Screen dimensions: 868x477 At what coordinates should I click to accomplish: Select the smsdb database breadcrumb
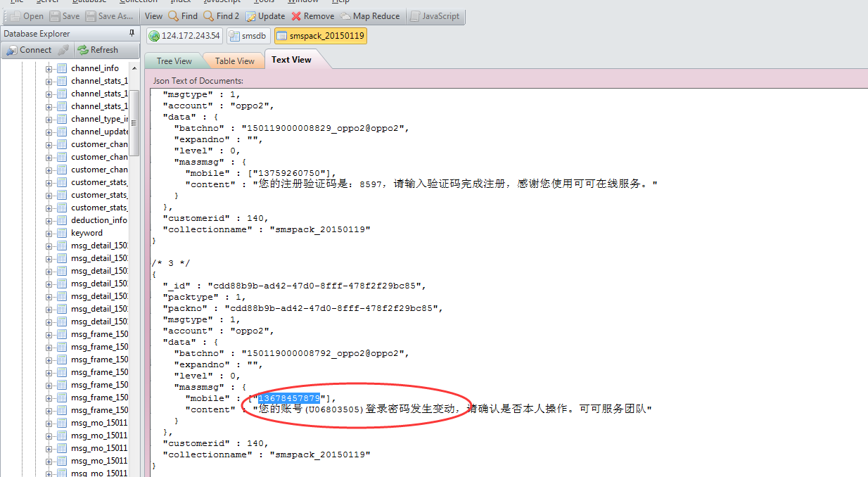point(248,36)
